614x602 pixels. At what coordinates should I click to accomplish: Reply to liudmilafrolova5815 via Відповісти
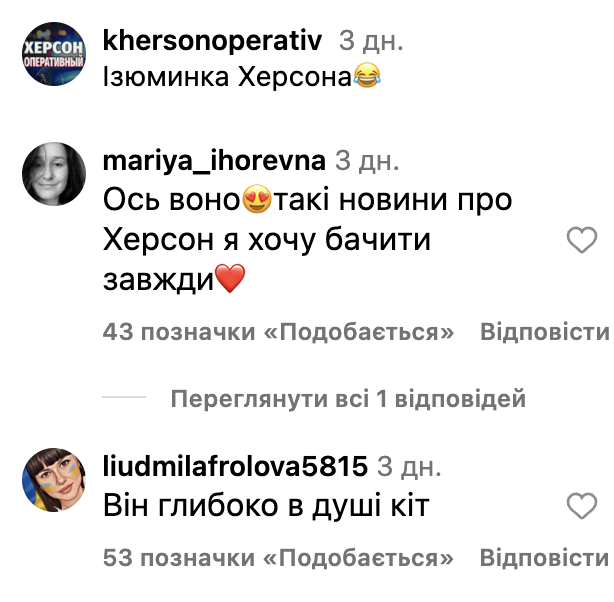[544, 557]
